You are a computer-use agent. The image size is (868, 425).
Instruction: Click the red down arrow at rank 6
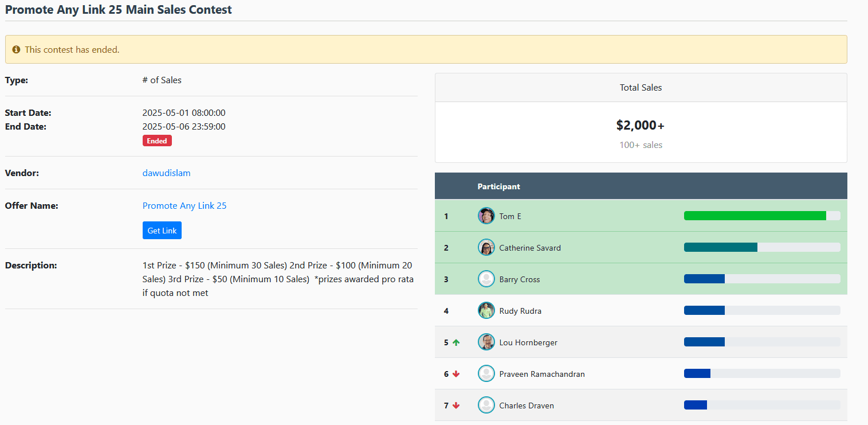click(456, 374)
